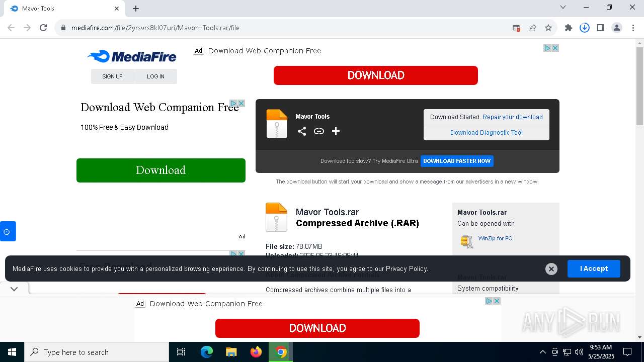Dismiss cookie banner with the X icon
This screenshot has height=362, width=644.
(x=551, y=269)
